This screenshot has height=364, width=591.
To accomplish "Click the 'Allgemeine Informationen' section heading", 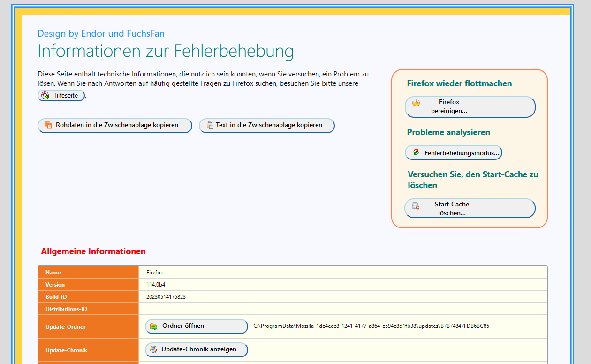I will coord(93,251).
